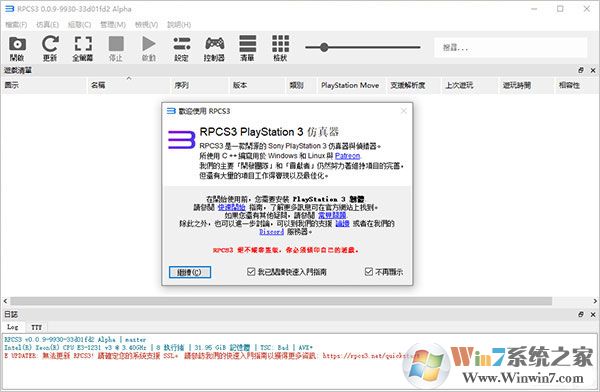The width and height of the screenshot is (600, 392).
Task: Click the Stop (停止) toolbar icon
Action: (116, 48)
